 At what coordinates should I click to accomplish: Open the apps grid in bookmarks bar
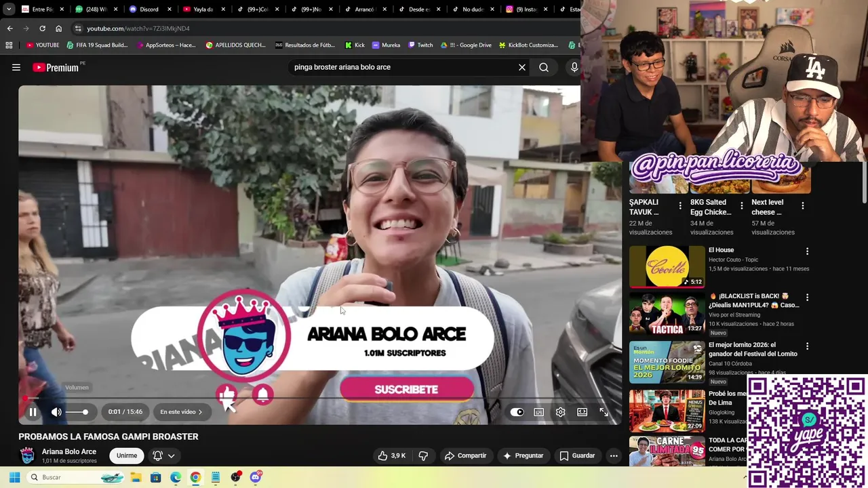(9, 45)
